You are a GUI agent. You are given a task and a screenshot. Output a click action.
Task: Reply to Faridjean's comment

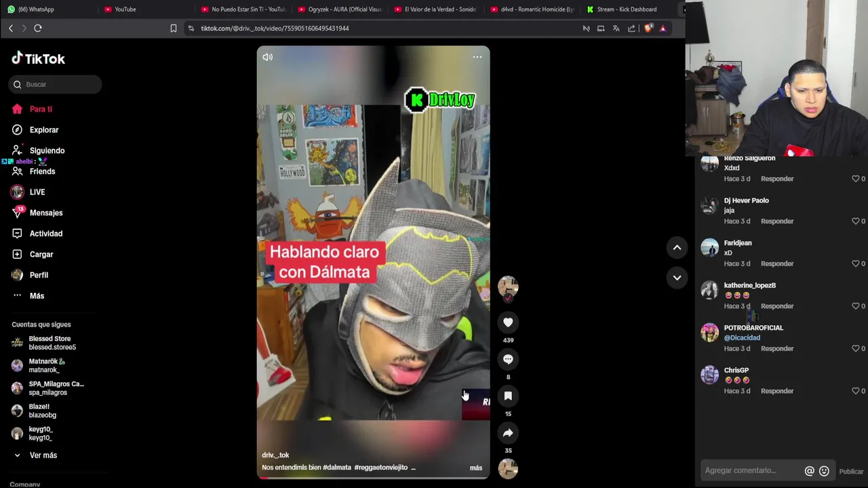click(777, 264)
